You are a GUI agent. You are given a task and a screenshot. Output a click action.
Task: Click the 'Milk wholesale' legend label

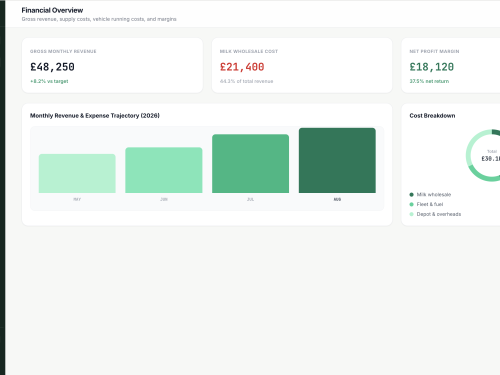[434, 195]
